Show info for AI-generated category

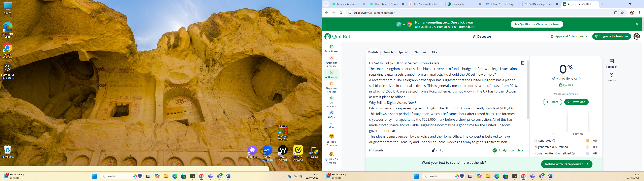(554, 141)
